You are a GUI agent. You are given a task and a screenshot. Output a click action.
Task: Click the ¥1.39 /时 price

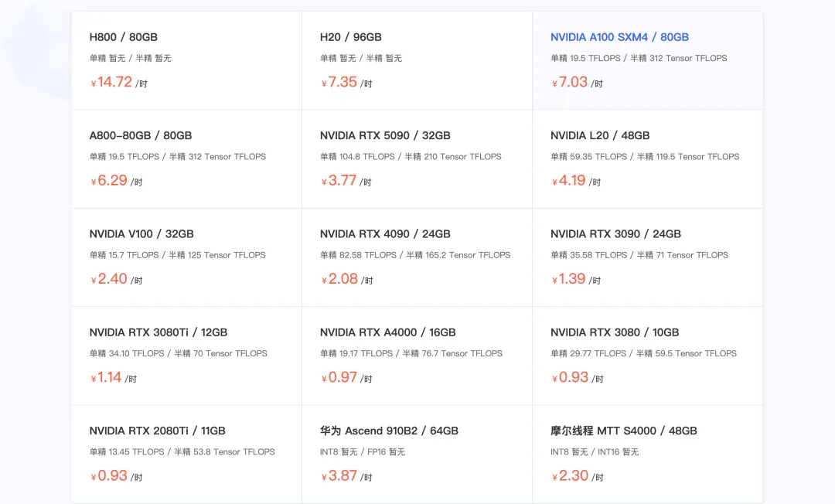click(x=576, y=279)
